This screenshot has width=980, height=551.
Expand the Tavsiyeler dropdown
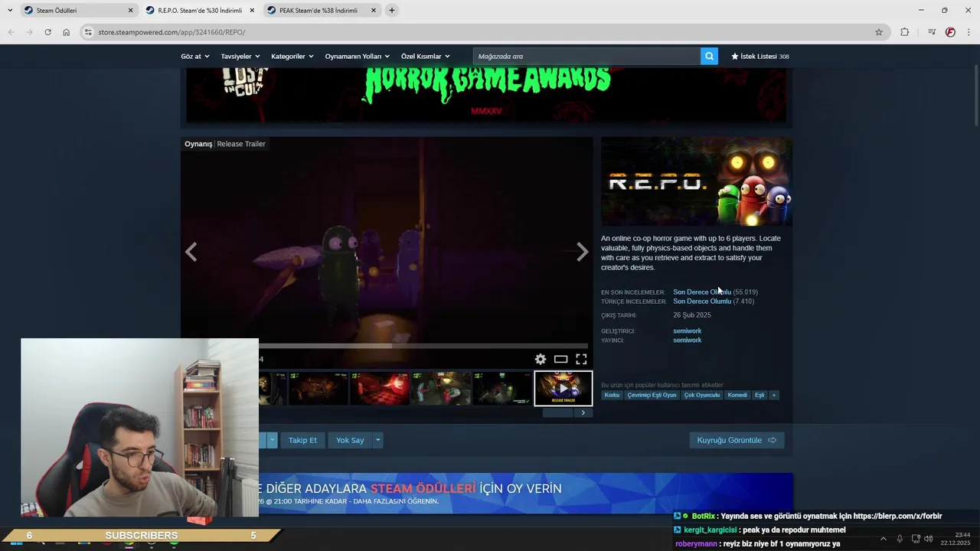pyautogui.click(x=240, y=56)
